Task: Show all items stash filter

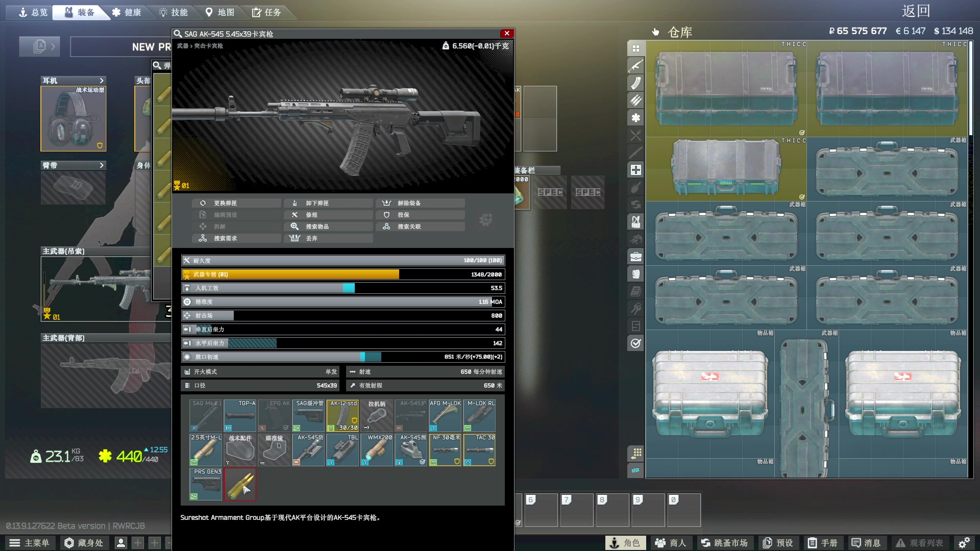Action: coord(635,48)
